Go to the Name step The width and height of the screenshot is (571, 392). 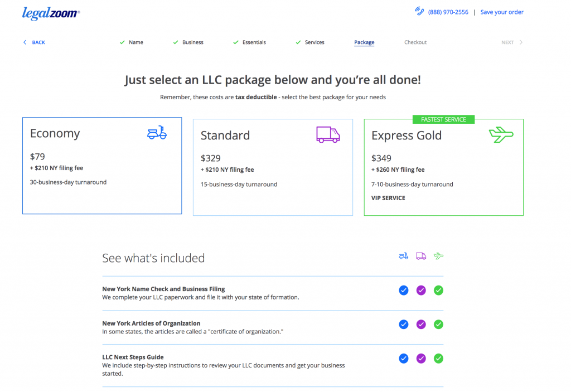coord(136,42)
